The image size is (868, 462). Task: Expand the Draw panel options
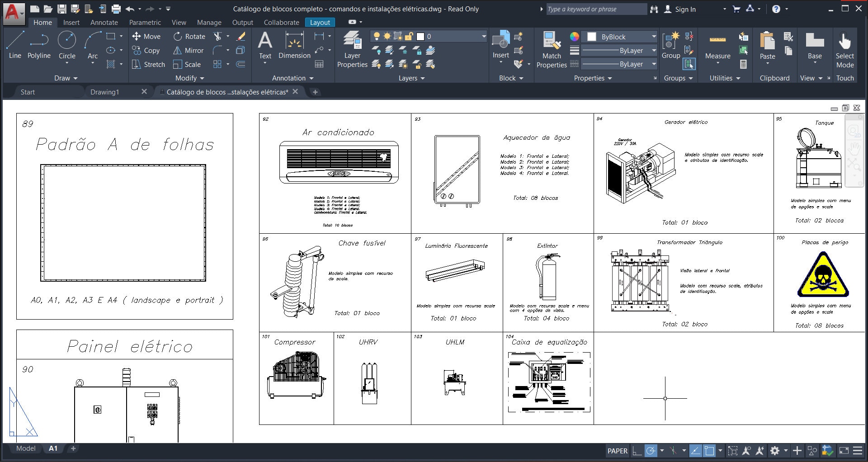coord(65,78)
